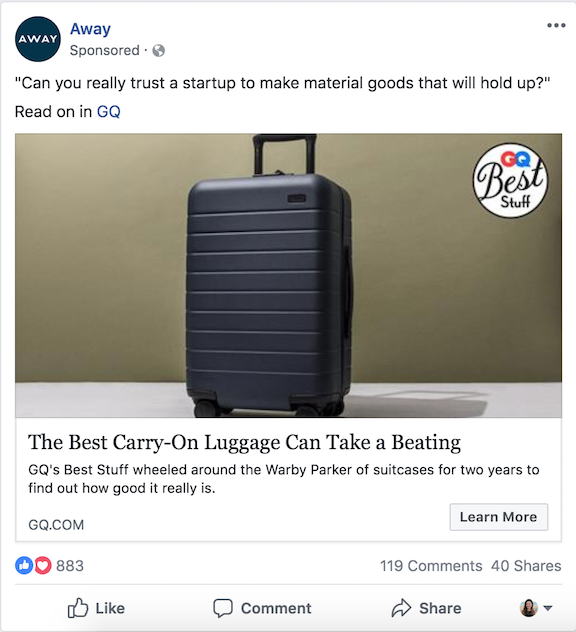The width and height of the screenshot is (576, 632).
Task: Click the GQ Best Stuff badge
Action: click(510, 181)
